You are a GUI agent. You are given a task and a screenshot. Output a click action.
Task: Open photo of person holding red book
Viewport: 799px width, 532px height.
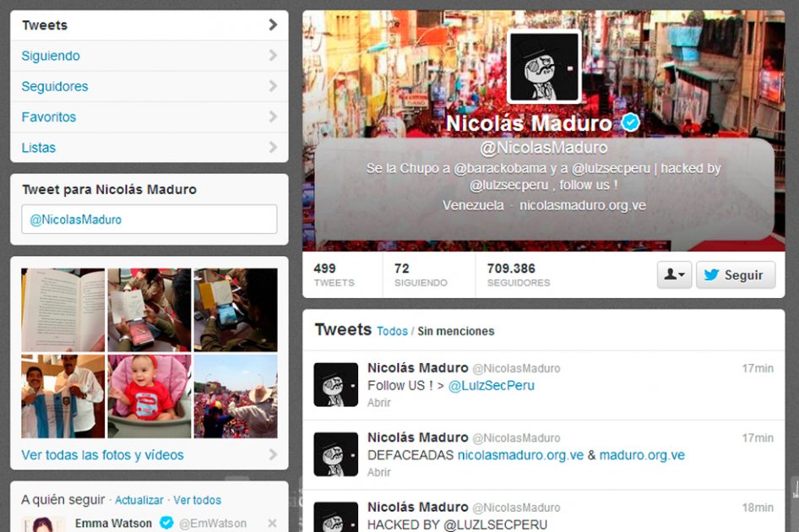tap(149, 310)
